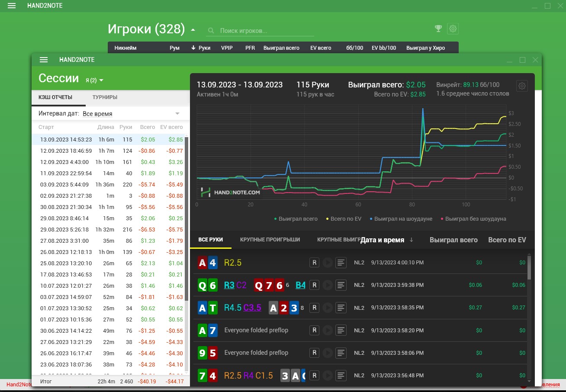Screen dimensions: 566x392
Task: Click R replay button for A4 hand
Action: (315, 263)
